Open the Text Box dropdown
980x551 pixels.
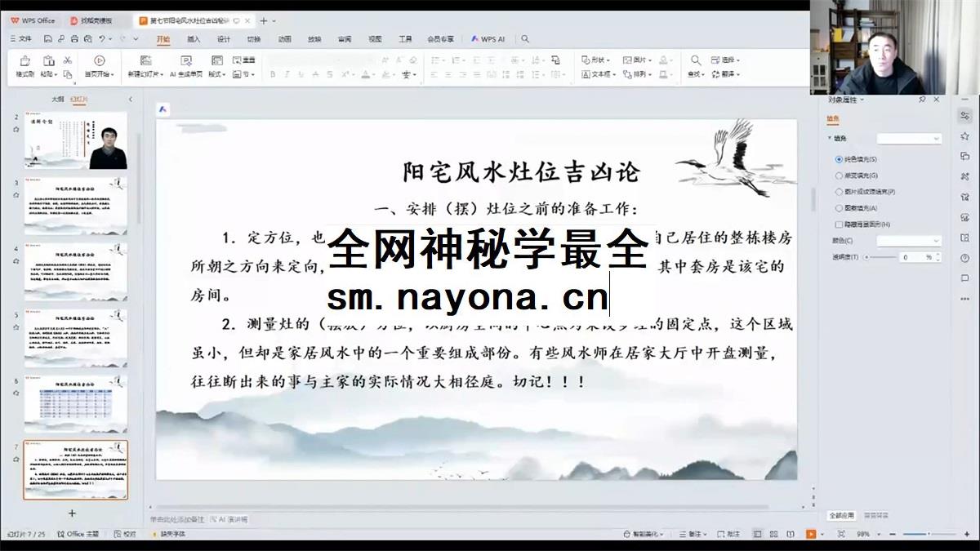tap(599, 74)
